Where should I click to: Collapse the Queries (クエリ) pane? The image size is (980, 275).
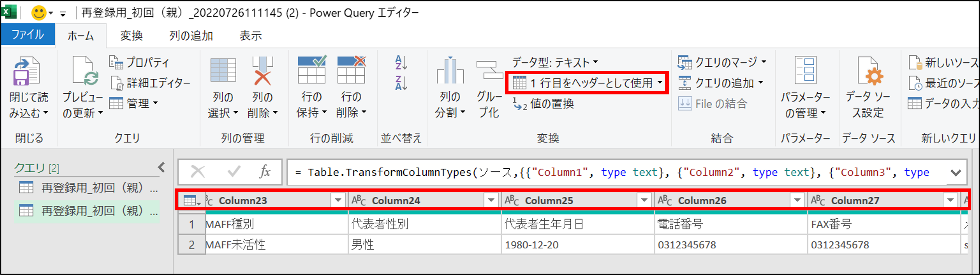pyautogui.click(x=162, y=168)
